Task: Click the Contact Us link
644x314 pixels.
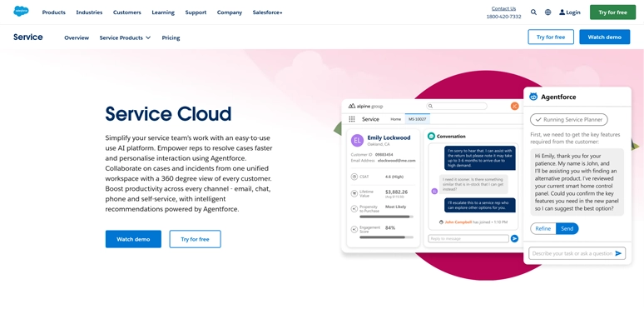Action: click(503, 8)
